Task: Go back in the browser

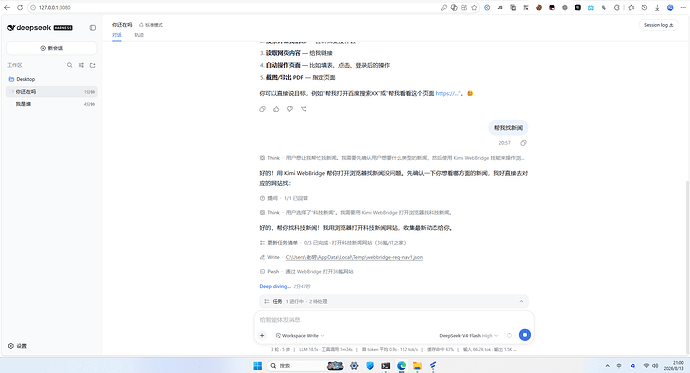Action: (7, 7)
